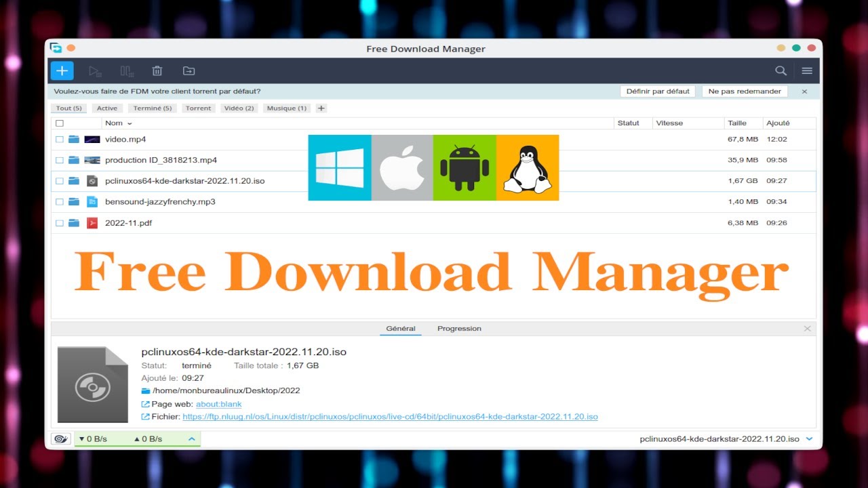Open the folder of bensound-jazzyfrenchy.mp3

[x=74, y=202]
